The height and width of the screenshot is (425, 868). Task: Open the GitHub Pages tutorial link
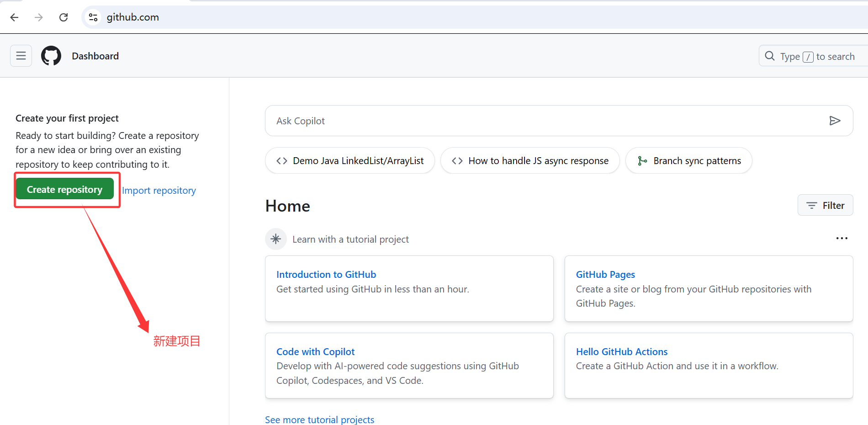[x=605, y=274]
